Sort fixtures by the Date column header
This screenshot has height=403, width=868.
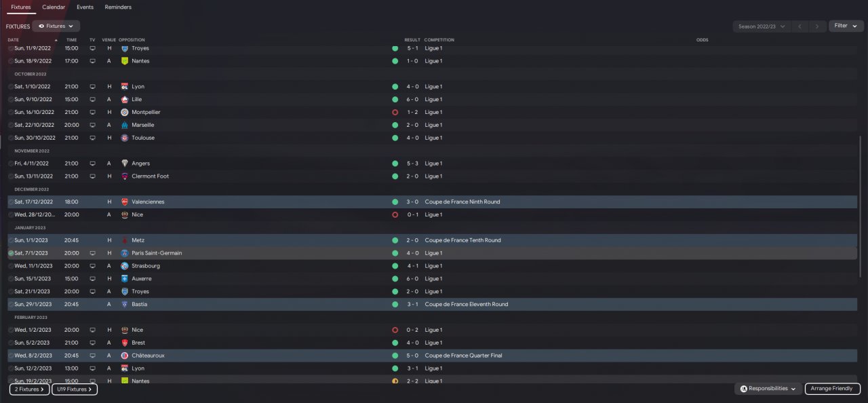14,40
